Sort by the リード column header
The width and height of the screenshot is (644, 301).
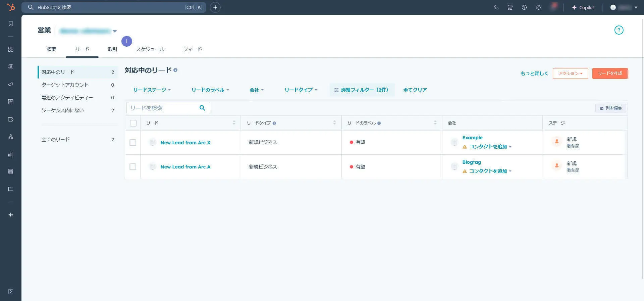point(191,123)
